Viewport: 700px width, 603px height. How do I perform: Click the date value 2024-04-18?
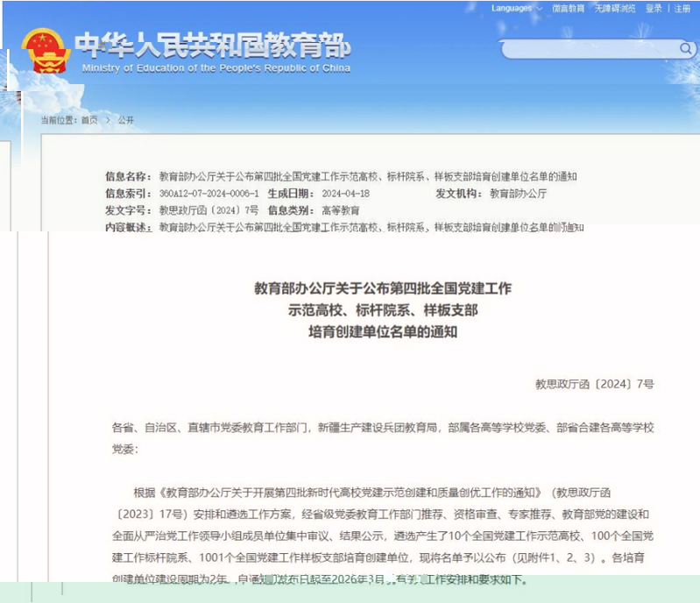tap(345, 194)
